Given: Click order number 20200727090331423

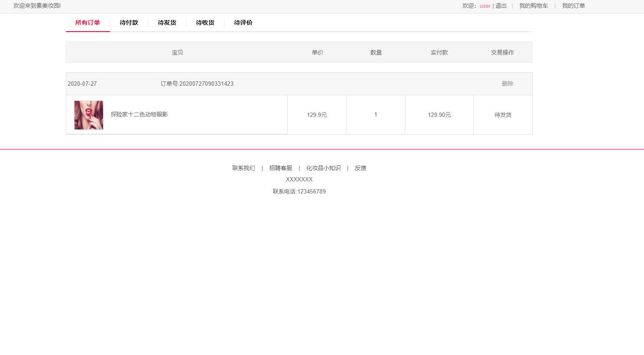Looking at the screenshot, I should tap(197, 84).
